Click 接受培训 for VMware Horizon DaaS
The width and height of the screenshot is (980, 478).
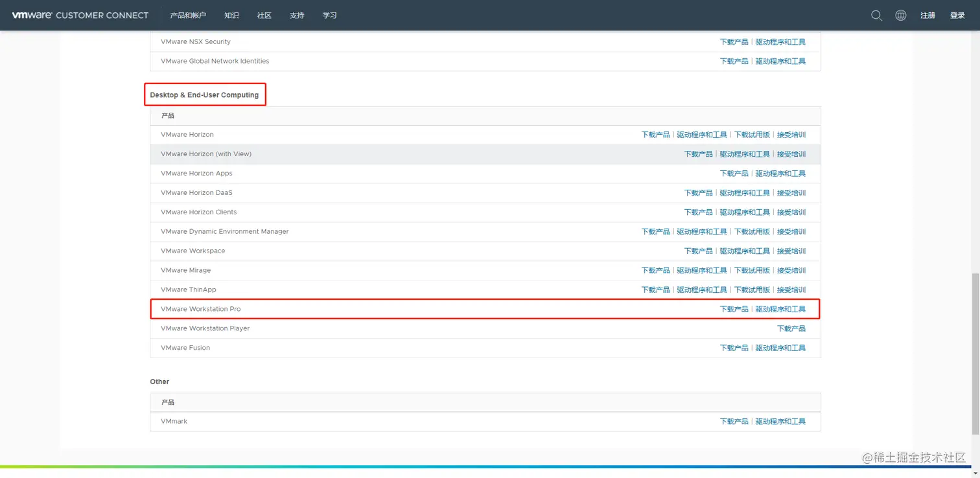click(791, 193)
